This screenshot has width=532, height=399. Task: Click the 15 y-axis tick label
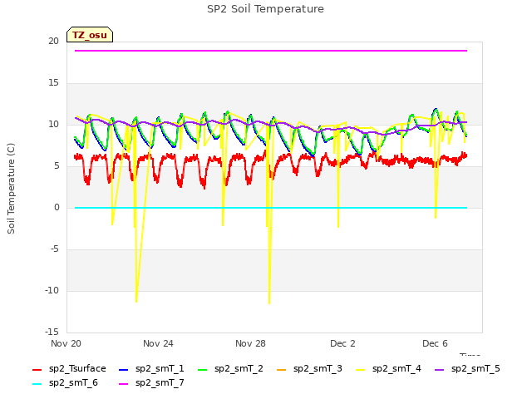[x=53, y=83]
